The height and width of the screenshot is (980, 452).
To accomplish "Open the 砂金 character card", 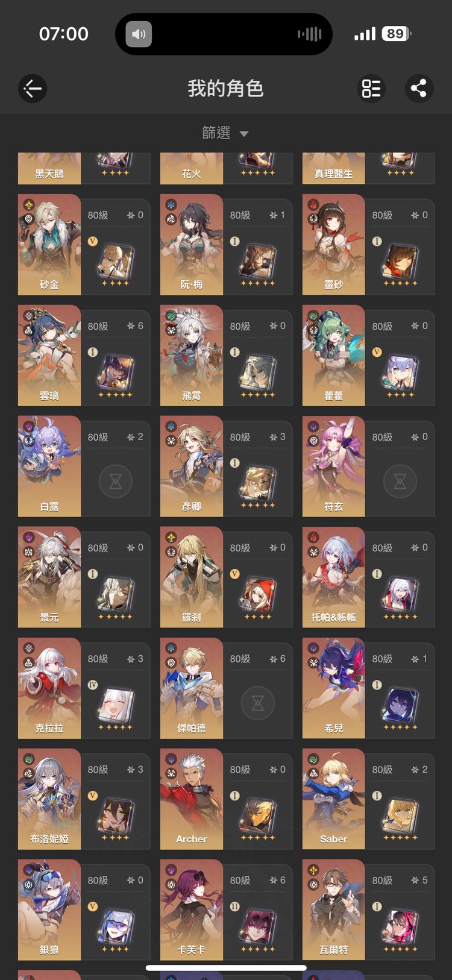I will click(84, 245).
